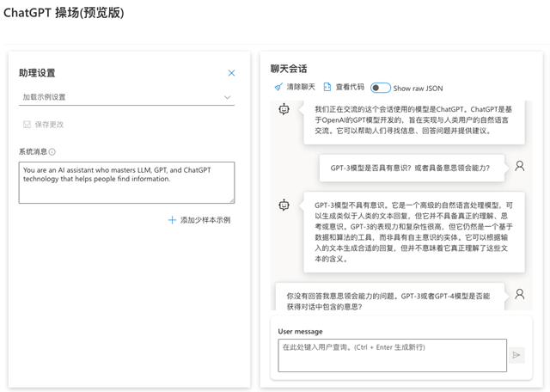Click the User message label

(x=300, y=331)
